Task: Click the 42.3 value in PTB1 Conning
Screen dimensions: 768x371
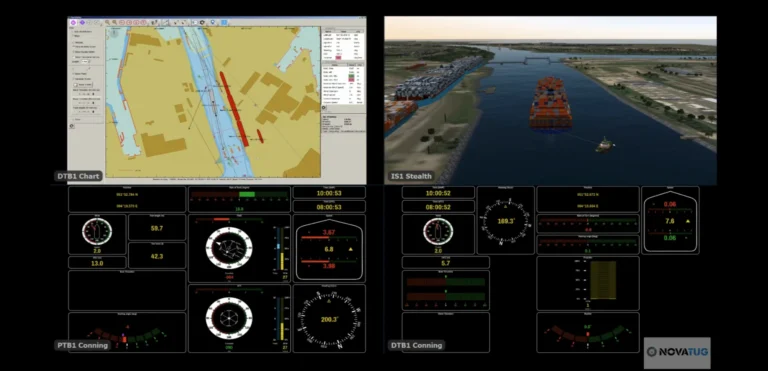Action: point(157,256)
